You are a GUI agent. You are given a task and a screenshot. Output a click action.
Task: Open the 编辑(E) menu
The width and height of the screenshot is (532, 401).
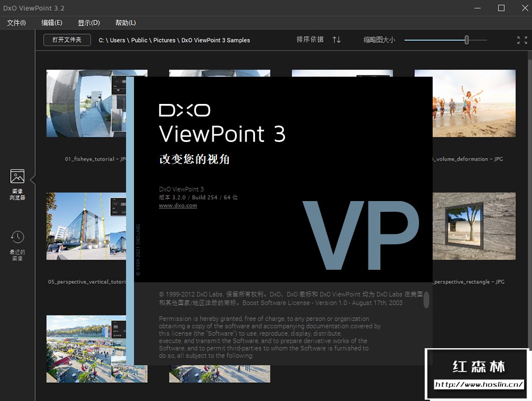coord(52,23)
